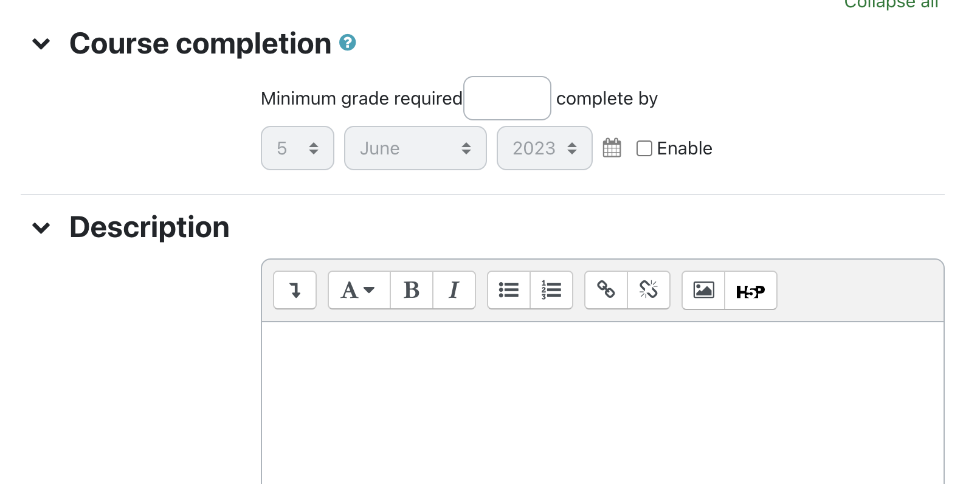Collapse the Course completion section
980x484 pixels.
click(x=41, y=44)
